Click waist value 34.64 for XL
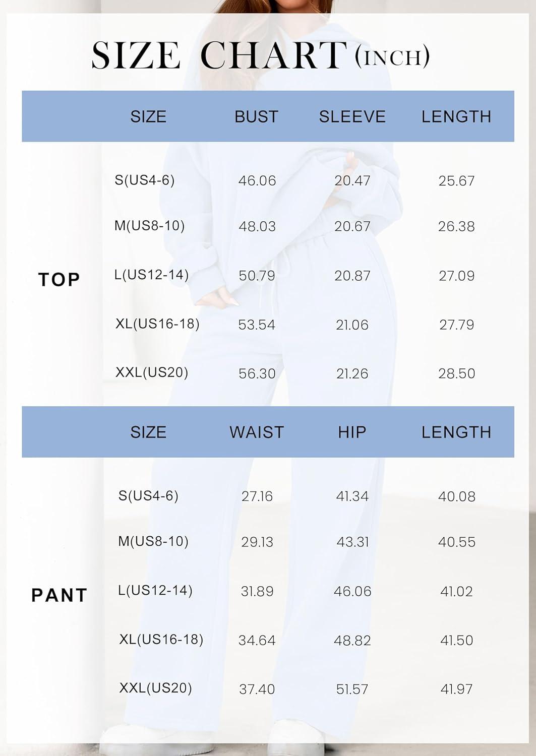Screen dimensions: 536x756 coord(257,641)
